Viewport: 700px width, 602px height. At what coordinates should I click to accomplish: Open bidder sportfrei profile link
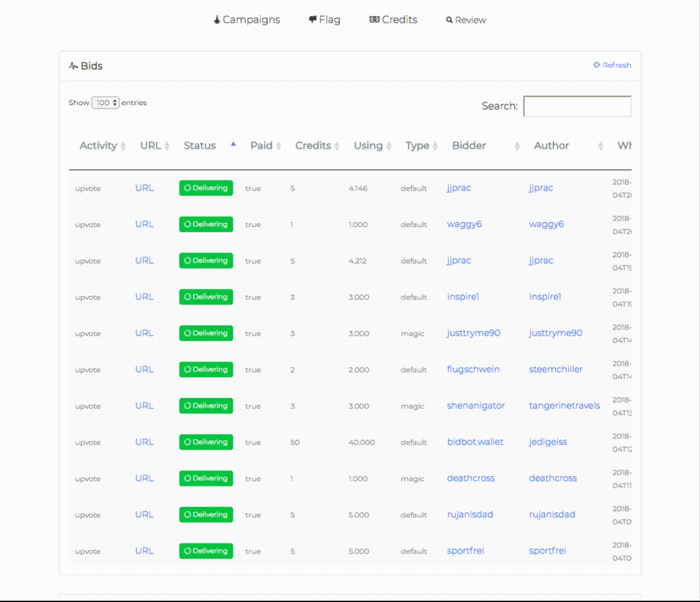point(465,551)
